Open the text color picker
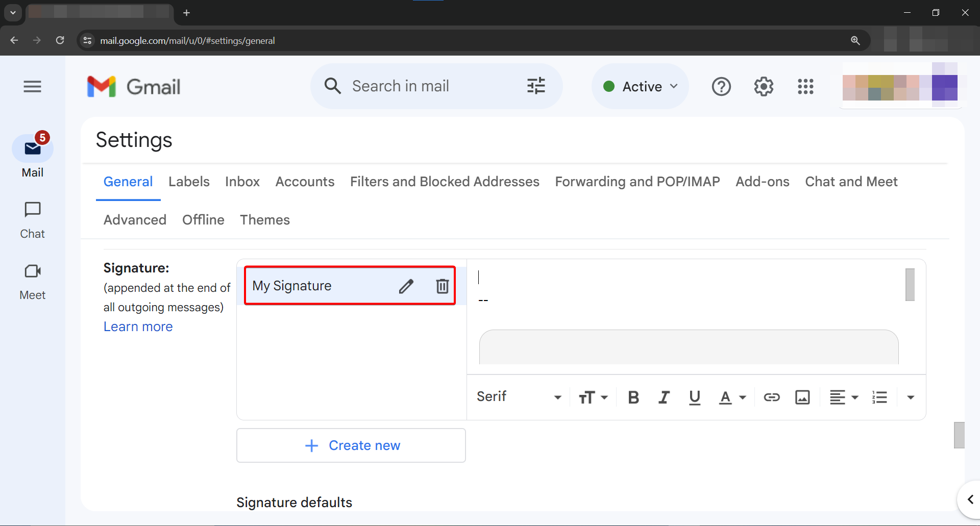Screen dimensions: 980x526 point(732,397)
